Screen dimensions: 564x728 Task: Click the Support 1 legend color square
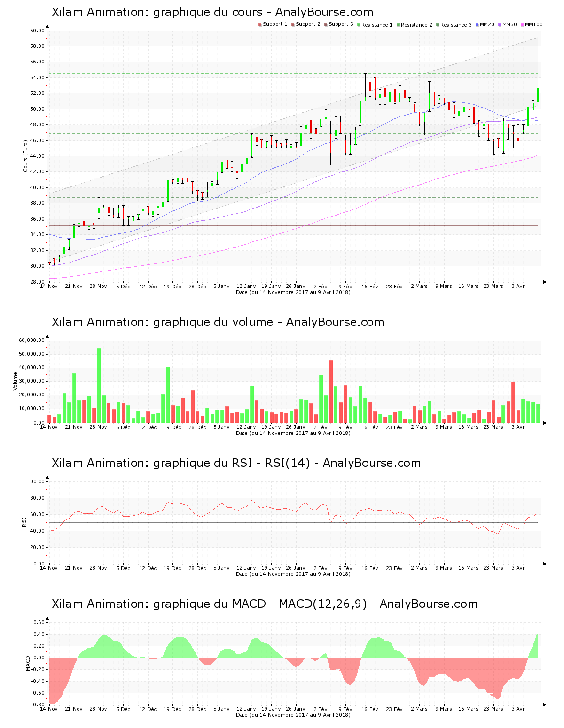click(x=260, y=24)
